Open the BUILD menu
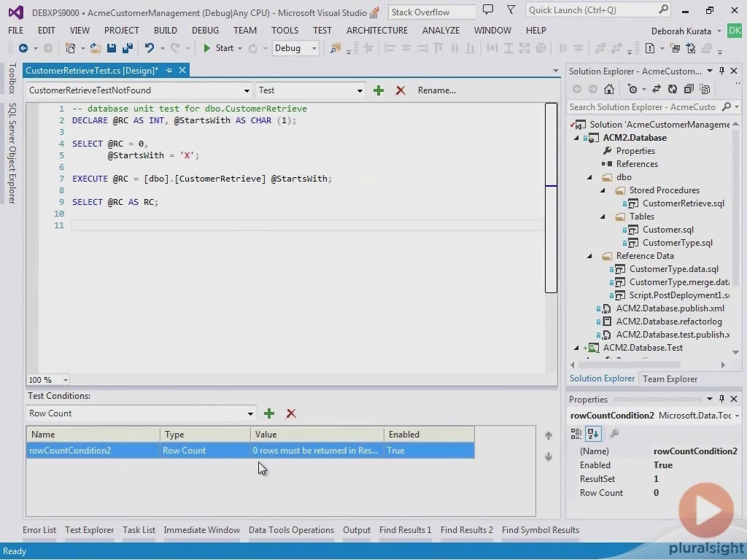Viewport: 747px width, 560px height. coord(166,31)
